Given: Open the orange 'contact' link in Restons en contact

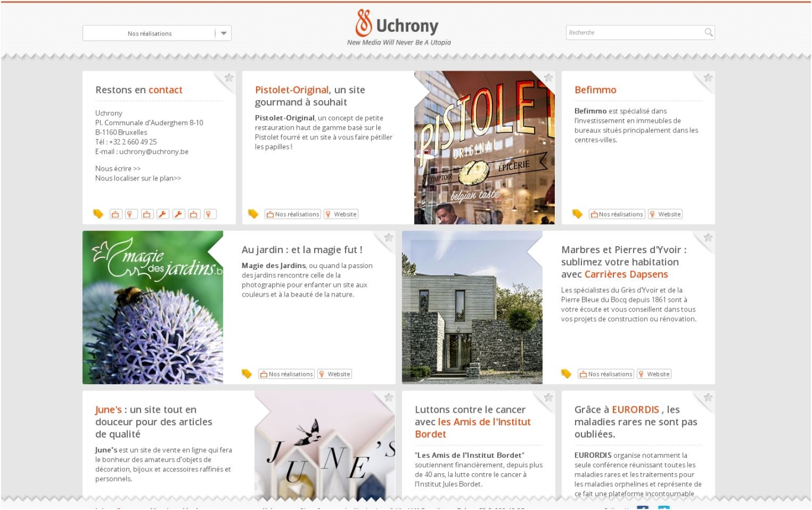Looking at the screenshot, I should [165, 90].
